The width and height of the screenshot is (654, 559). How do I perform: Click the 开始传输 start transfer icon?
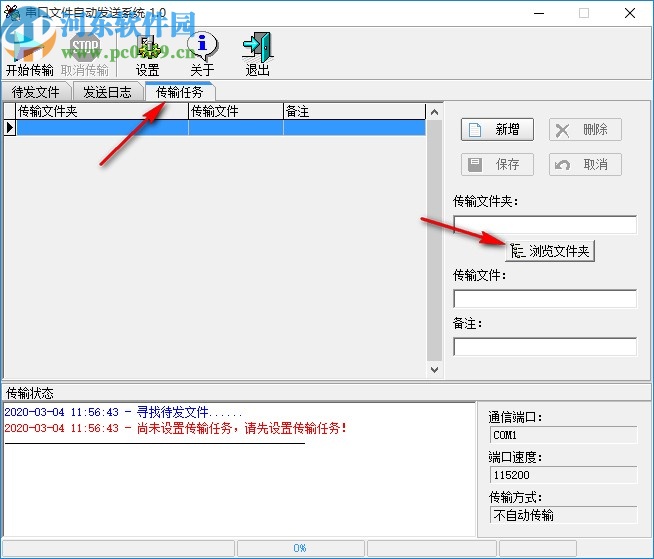[29, 52]
